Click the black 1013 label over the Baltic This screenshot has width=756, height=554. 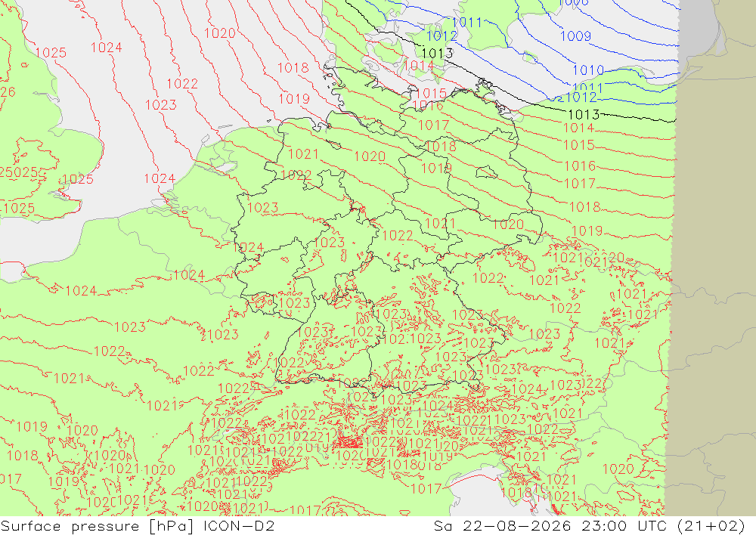[584, 114]
